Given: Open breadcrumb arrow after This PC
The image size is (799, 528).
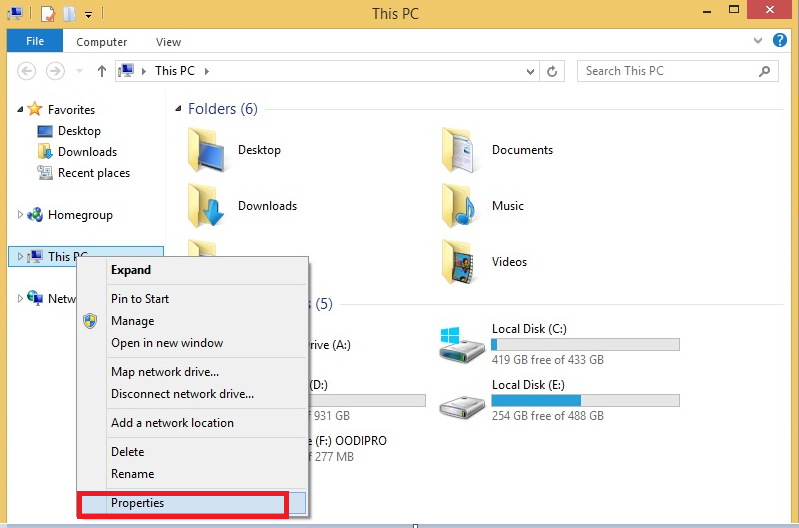Looking at the screenshot, I should pos(207,71).
